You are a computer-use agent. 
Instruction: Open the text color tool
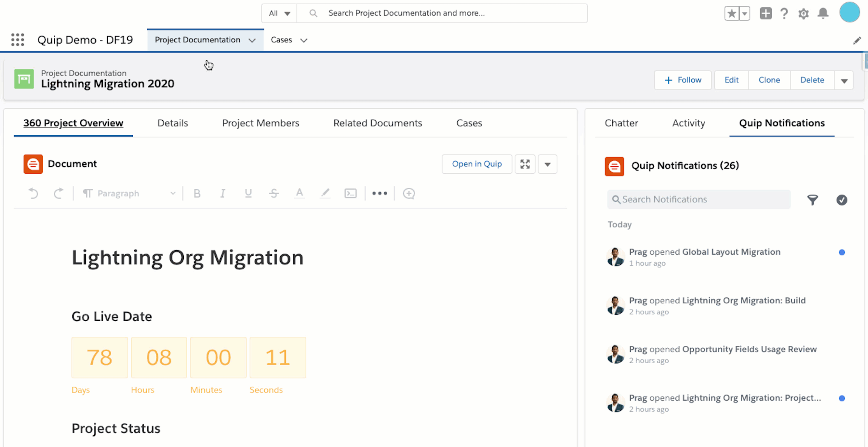pos(299,194)
